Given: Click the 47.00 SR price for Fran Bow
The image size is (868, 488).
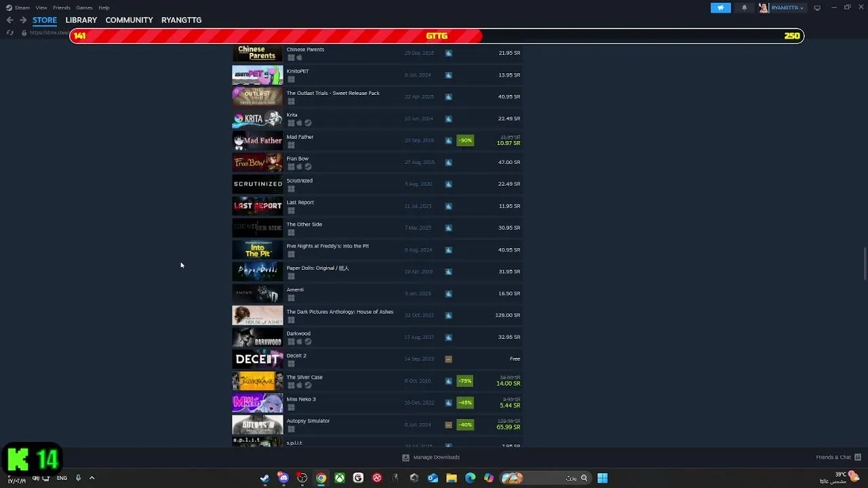Looking at the screenshot, I should pos(509,163).
